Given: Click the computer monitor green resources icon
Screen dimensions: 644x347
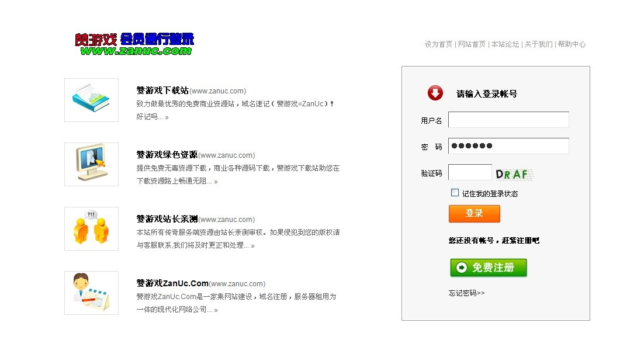Looking at the screenshot, I should pos(91,164).
